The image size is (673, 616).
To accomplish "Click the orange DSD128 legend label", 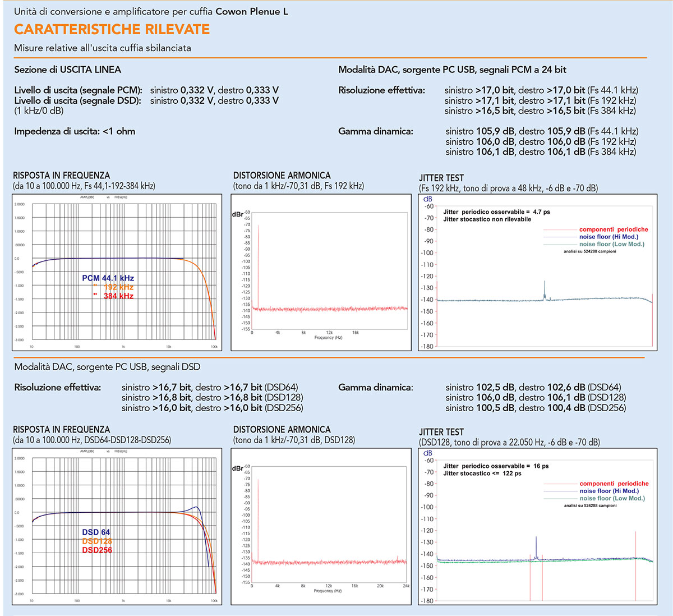I will (97, 541).
